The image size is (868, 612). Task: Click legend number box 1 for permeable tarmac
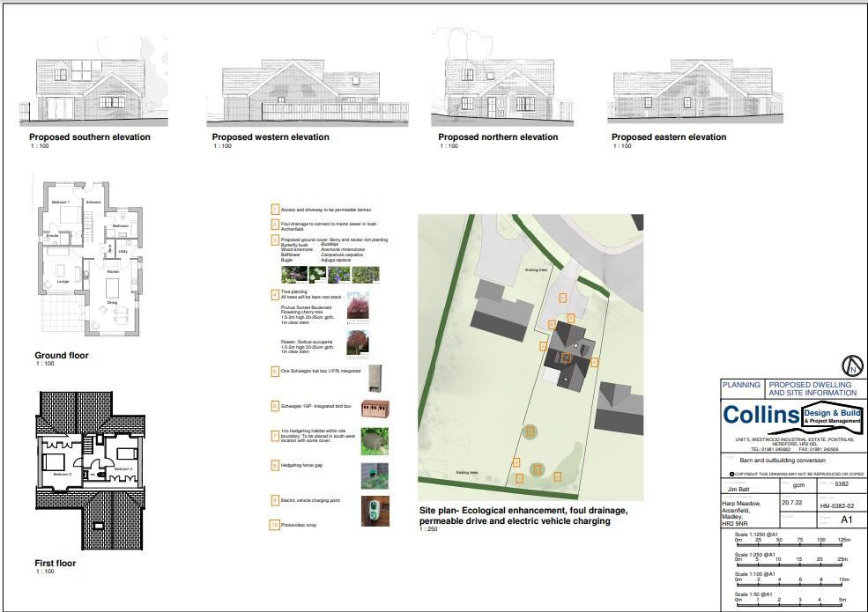coord(275,210)
